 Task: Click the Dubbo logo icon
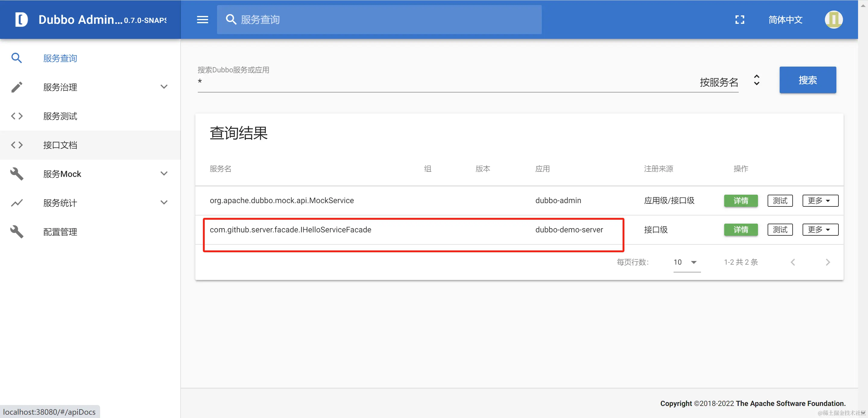[21, 20]
